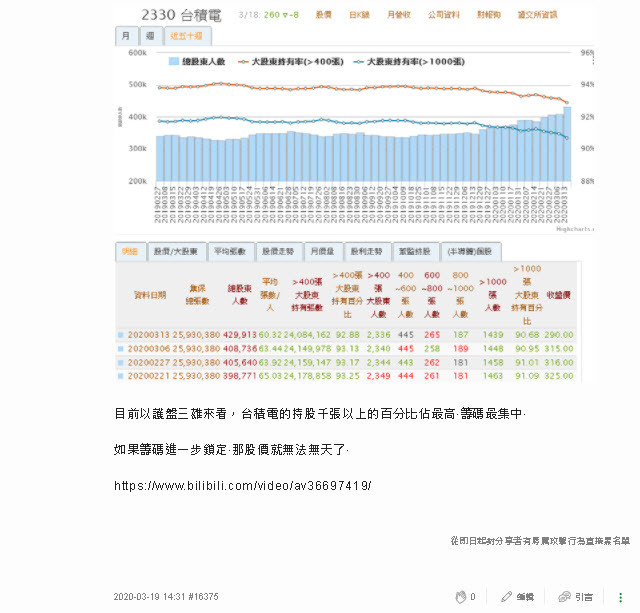This screenshot has width=640, height=613.
Task: Open the 日K線 link
Action: [360, 15]
